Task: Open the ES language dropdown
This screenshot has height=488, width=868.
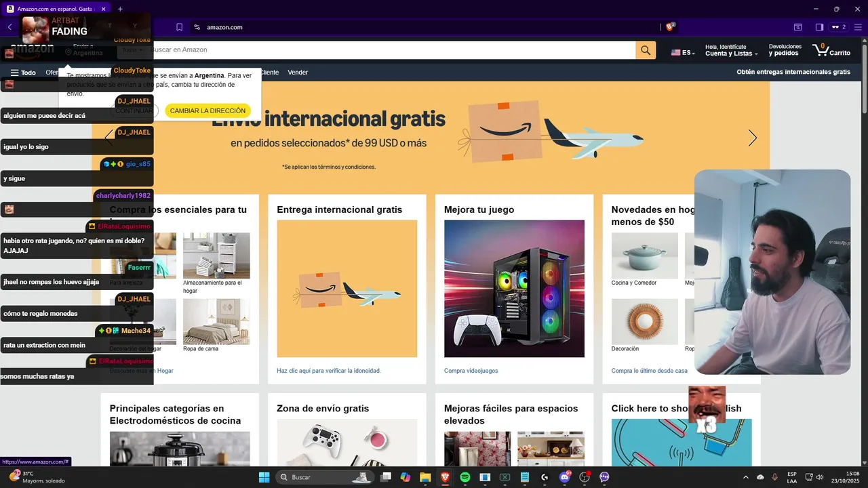Action: (683, 52)
